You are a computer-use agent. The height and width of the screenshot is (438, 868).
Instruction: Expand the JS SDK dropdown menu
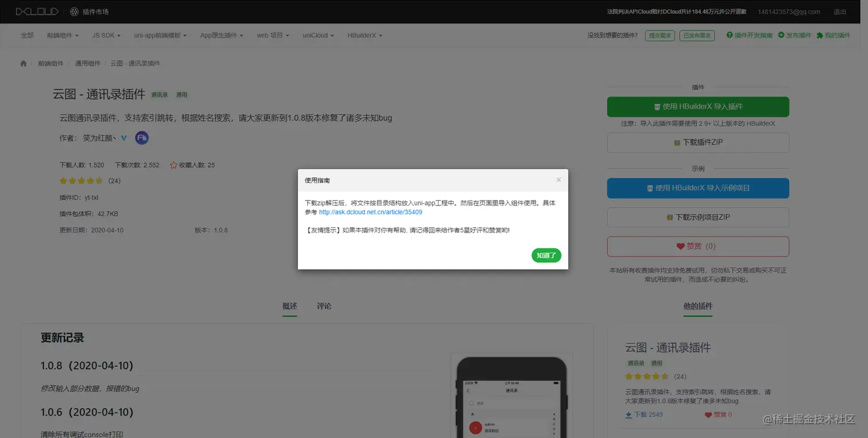(x=106, y=35)
